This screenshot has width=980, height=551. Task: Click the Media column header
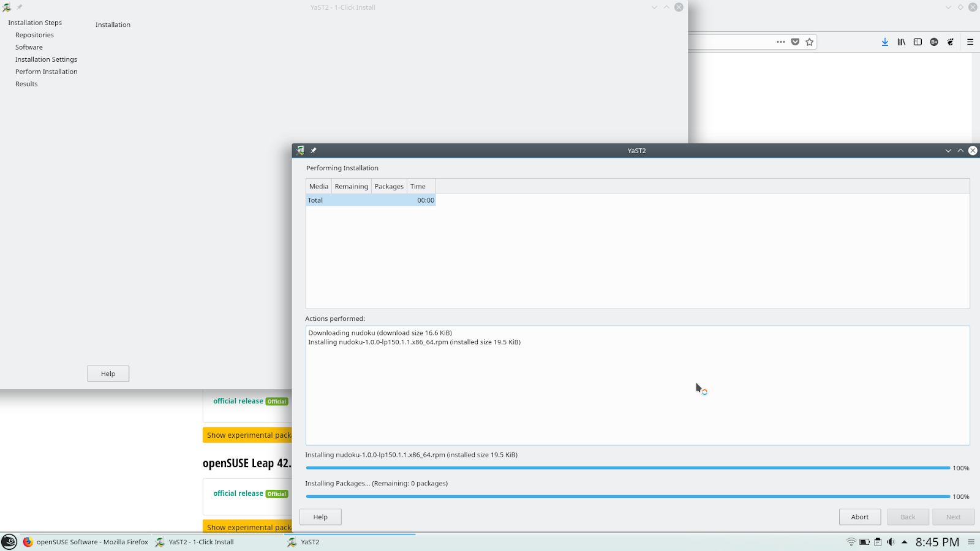(x=318, y=186)
